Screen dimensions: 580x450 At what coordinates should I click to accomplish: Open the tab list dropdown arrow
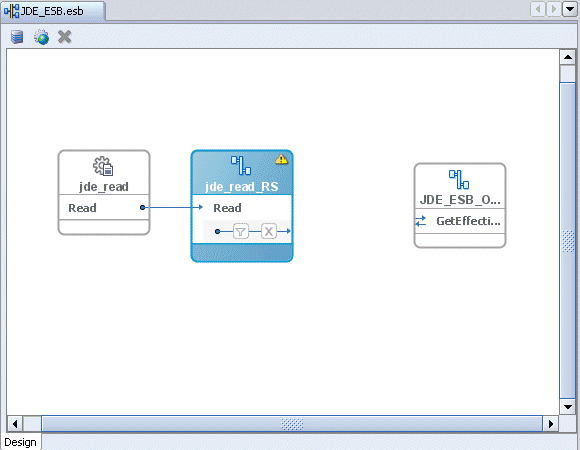click(570, 9)
